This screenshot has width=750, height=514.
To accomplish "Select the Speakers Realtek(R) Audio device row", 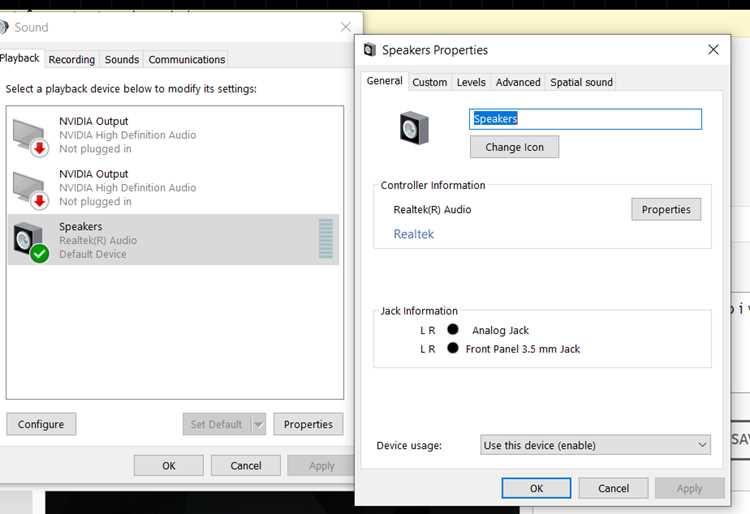I will coord(173,240).
